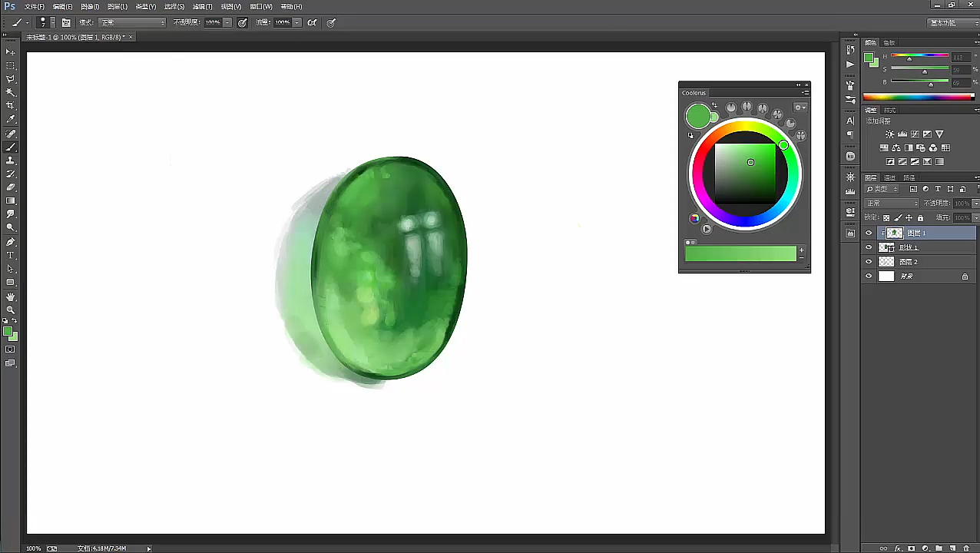This screenshot has width=980, height=553.
Task: Open layer blend mode dropdown 正常
Action: pos(891,204)
